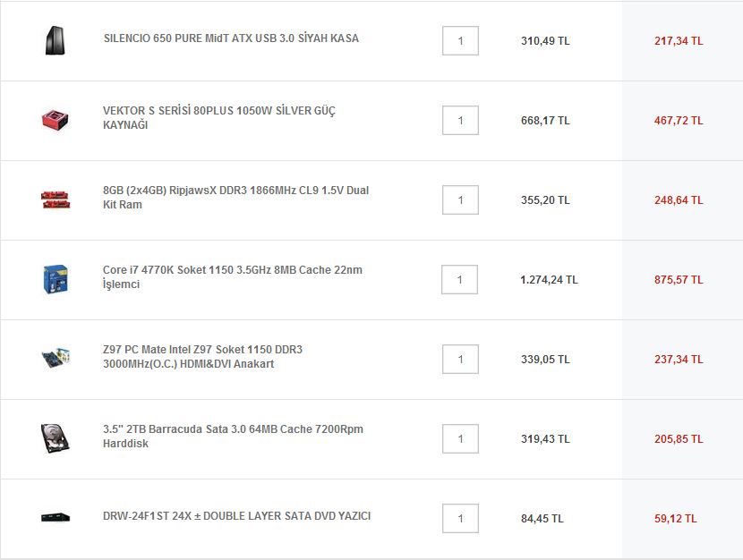Click the Barracuda hard disk thumbnail
This screenshot has width=743, height=560.
[x=55, y=438]
